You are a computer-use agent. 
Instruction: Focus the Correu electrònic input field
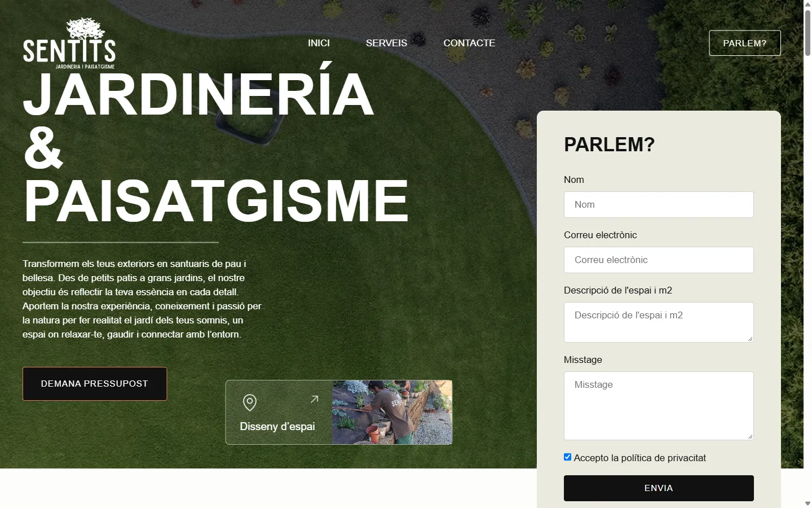point(659,260)
